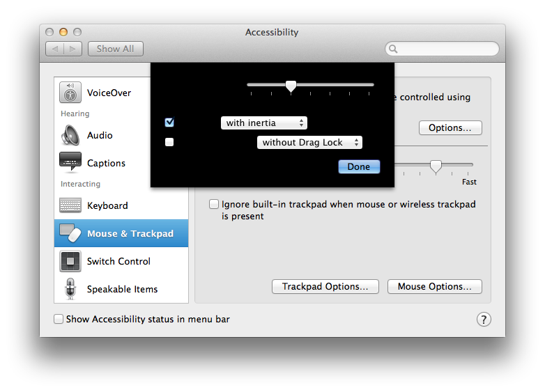Select Keyboard label in the sidebar
The width and height of the screenshot is (545, 392).
tap(107, 205)
